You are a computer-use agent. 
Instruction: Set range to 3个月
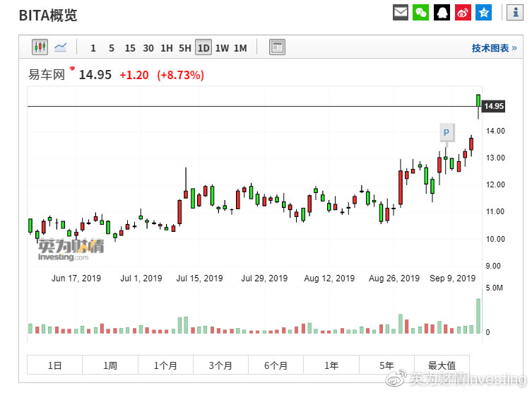point(220,365)
